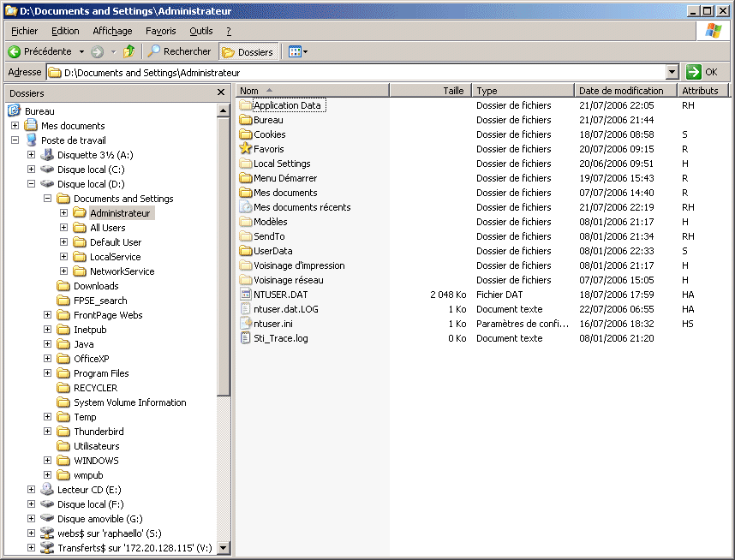Viewport: 735px width, 560px height.
Task: Open the address bar dropdown arrow
Action: (672, 73)
